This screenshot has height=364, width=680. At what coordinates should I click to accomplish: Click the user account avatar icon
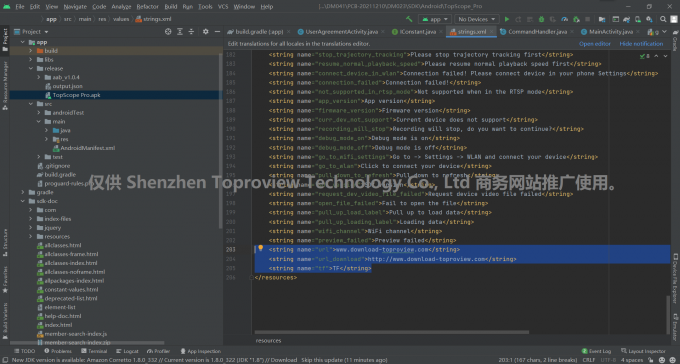coord(673,19)
